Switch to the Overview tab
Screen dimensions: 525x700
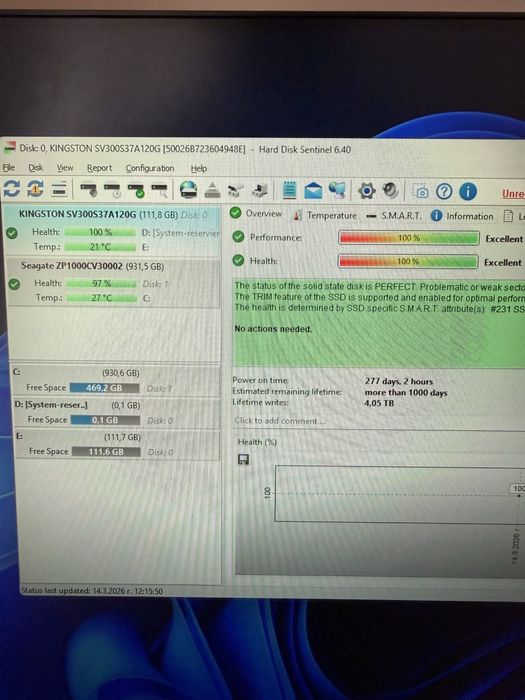[x=256, y=213]
